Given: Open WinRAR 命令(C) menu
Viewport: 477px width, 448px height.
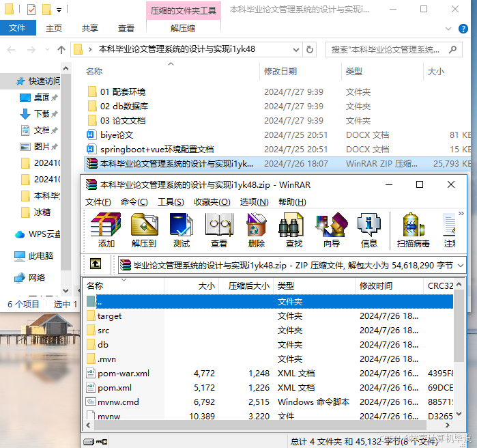Looking at the screenshot, I should pyautogui.click(x=134, y=201).
